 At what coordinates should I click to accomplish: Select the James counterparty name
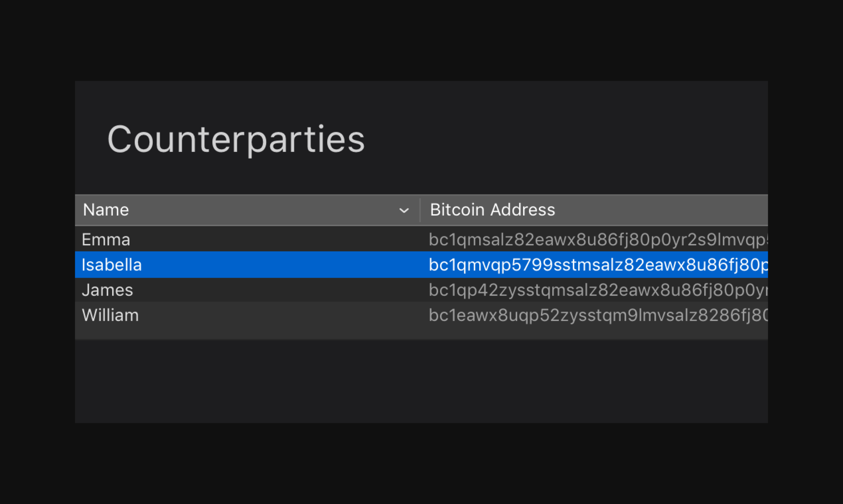coord(108,290)
